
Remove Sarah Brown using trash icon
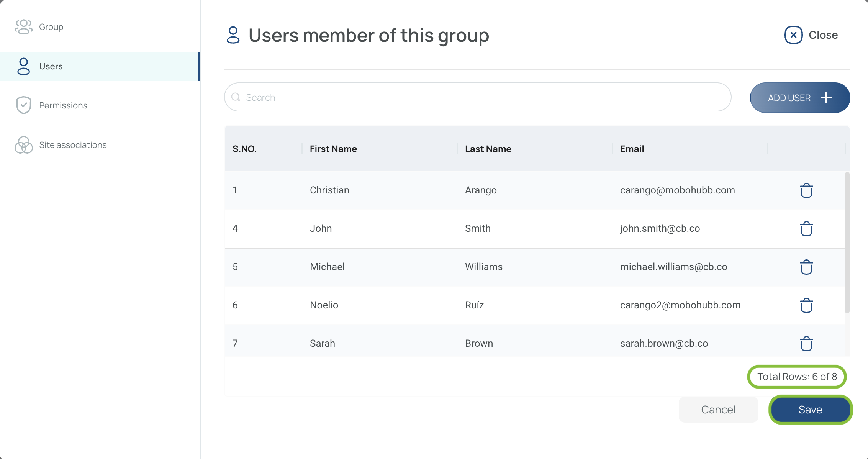[x=806, y=344]
